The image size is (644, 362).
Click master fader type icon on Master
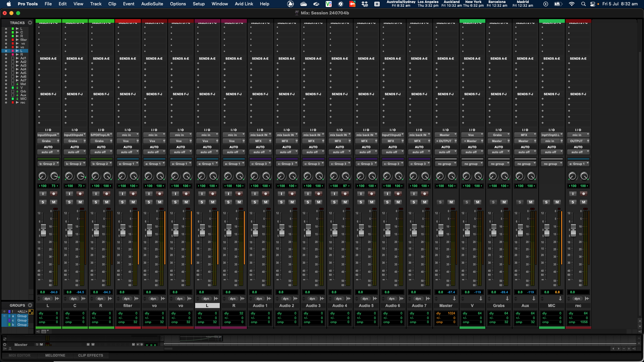[x=454, y=299]
